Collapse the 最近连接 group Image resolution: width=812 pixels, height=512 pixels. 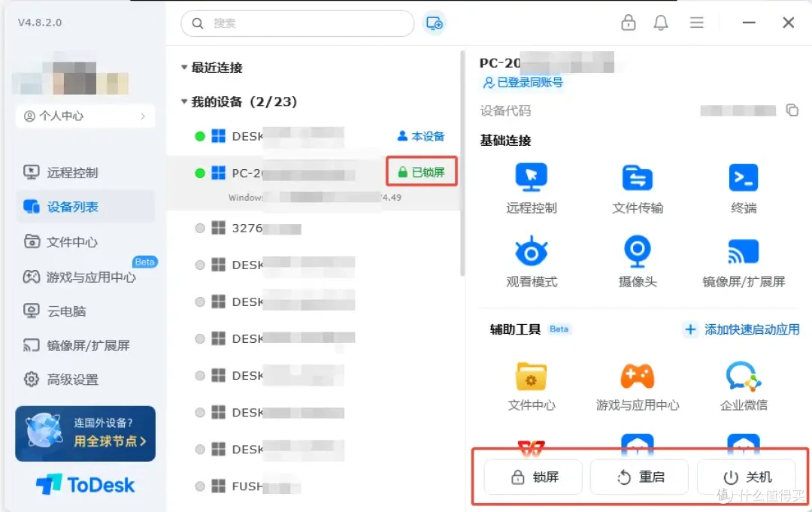[x=184, y=68]
